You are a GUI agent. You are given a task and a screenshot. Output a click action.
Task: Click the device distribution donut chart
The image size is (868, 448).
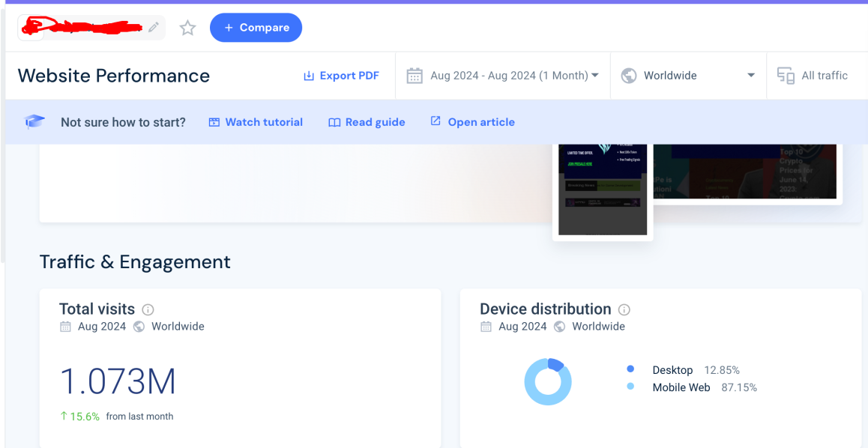coord(547,381)
